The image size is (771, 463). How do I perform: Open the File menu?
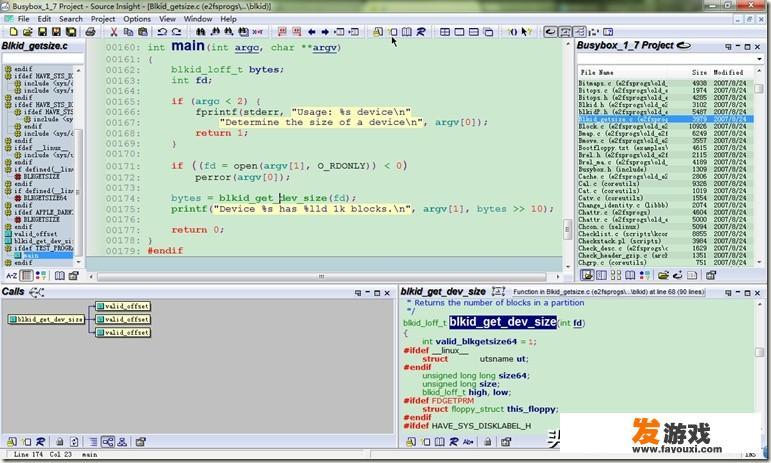point(23,19)
